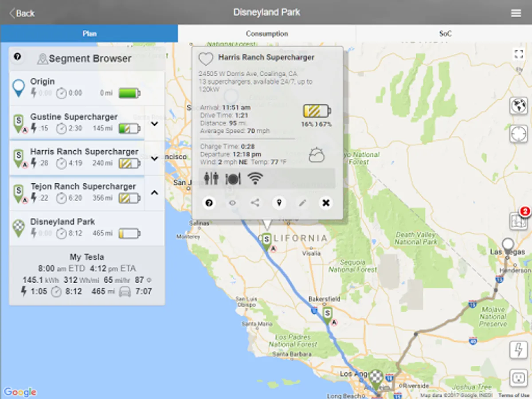Center map with the crosshair button
This screenshot has height=399, width=532.
(x=519, y=134)
